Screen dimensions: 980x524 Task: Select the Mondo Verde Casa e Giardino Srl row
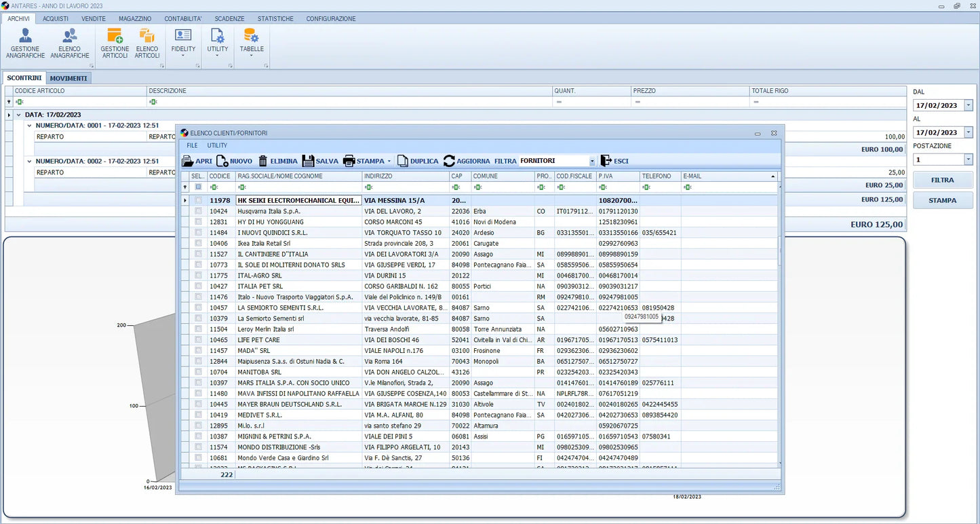pyautogui.click(x=479, y=458)
